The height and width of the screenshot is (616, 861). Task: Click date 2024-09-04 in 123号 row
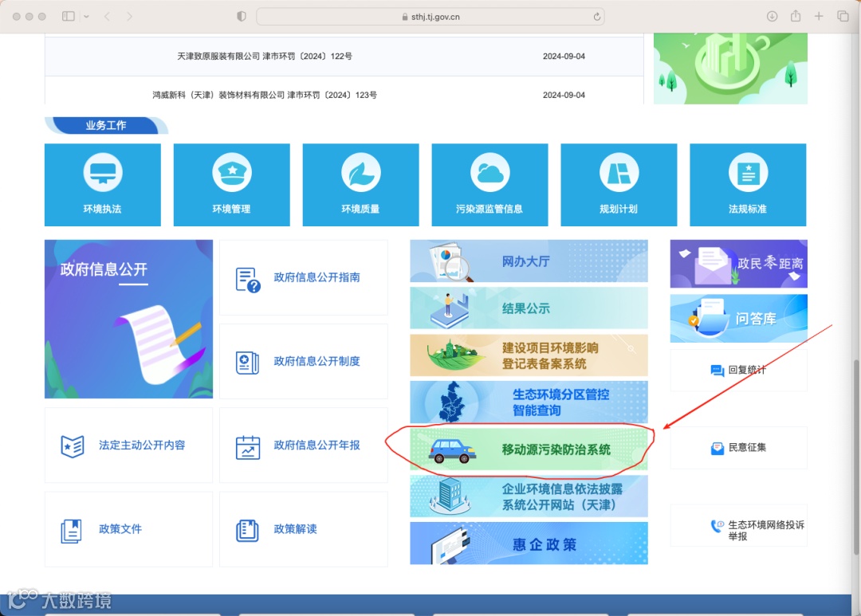[564, 95]
